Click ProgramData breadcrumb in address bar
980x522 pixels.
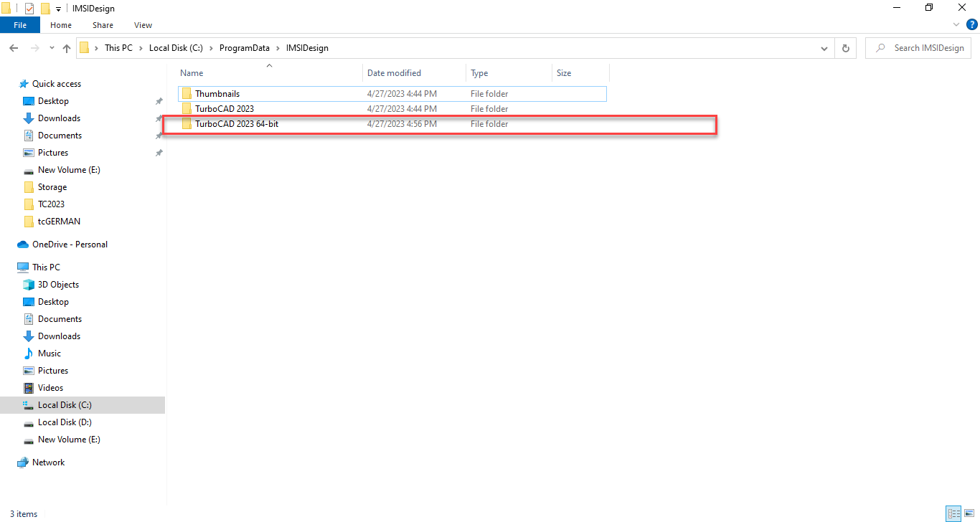tap(245, 48)
